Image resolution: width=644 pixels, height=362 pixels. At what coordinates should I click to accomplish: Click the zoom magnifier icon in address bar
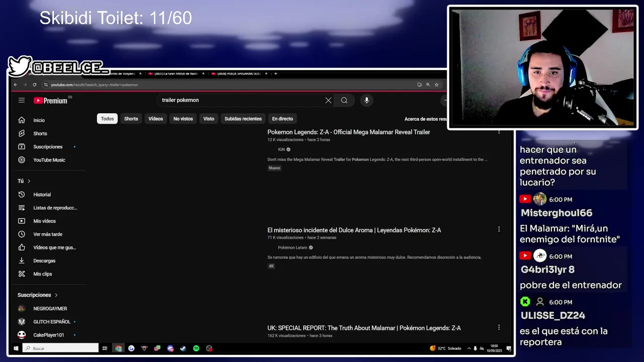(x=428, y=84)
